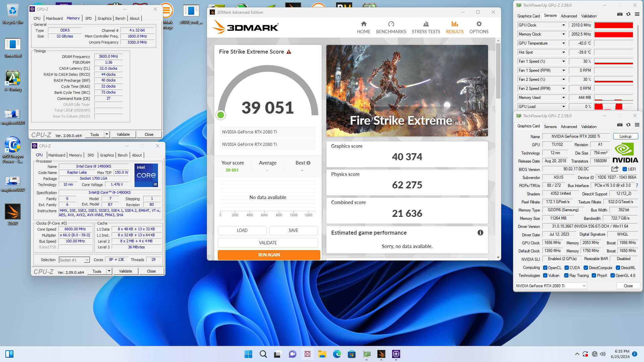Open the HOME section in 3DMark
Screen dimensions: 644x362
(364, 27)
